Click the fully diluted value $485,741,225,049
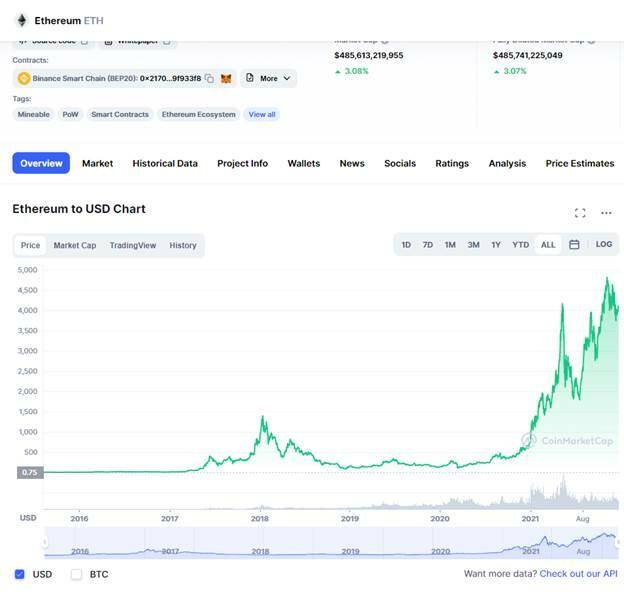The image size is (624, 603). [x=527, y=55]
